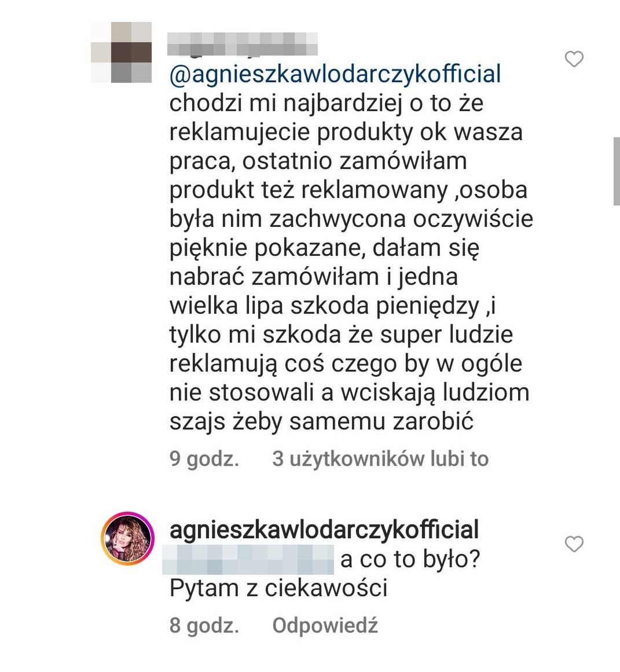Like agnieszkawlodarczykofficial's reply with the heart
The height and width of the screenshot is (672, 620).
(x=574, y=544)
